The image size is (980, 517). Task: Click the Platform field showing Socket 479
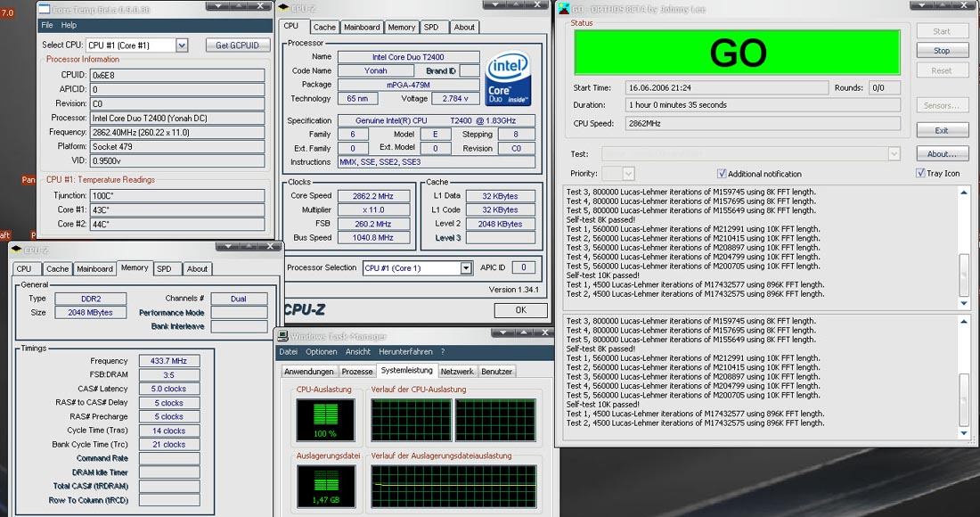pos(177,146)
